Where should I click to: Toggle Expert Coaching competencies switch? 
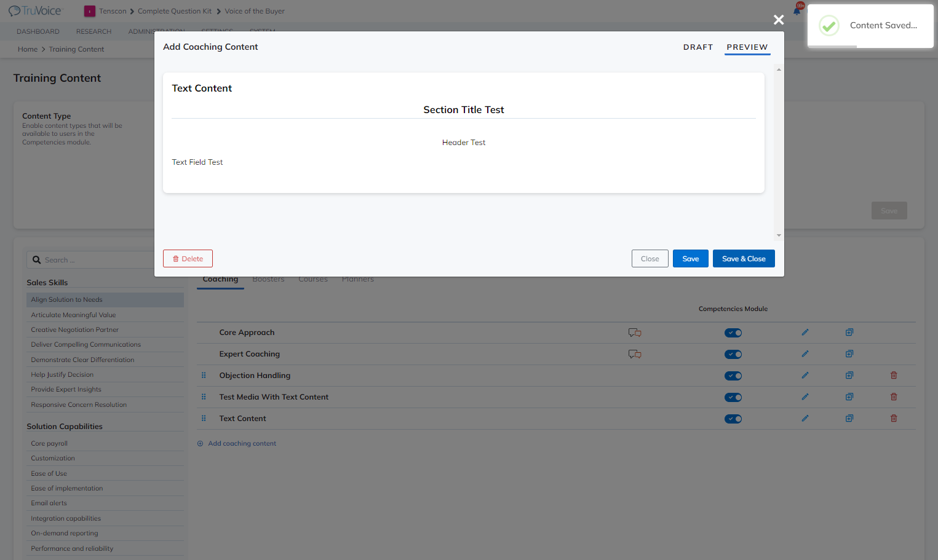click(733, 355)
